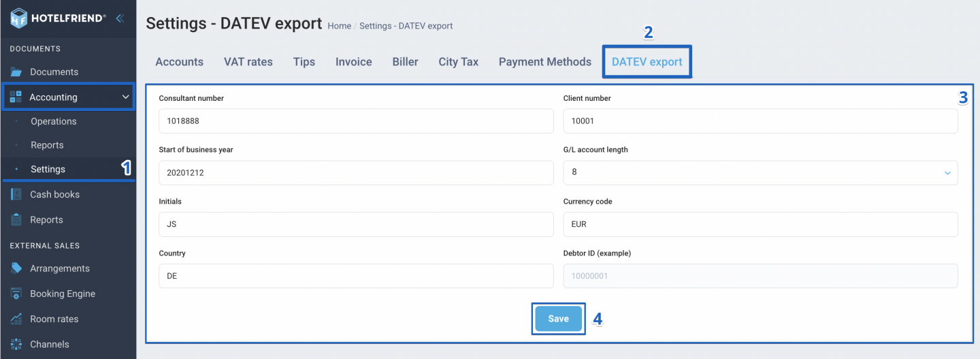Select the Biller tab
This screenshot has width=980, height=359.
pos(405,62)
